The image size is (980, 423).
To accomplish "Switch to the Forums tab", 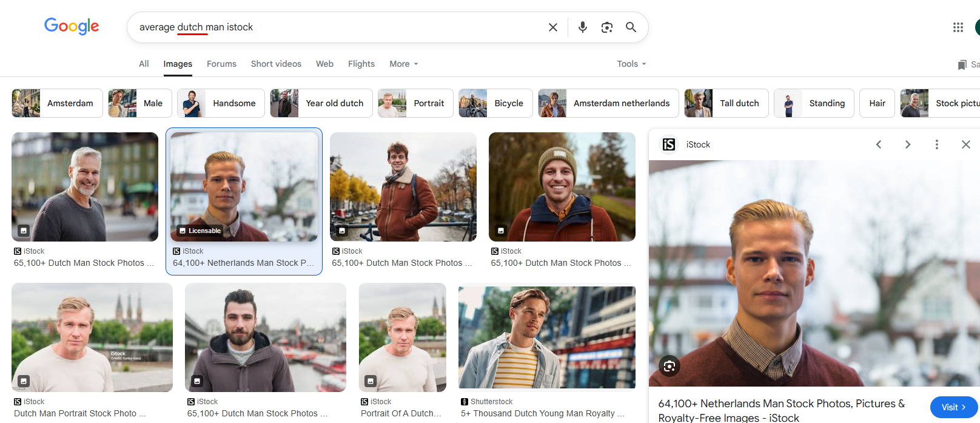I will (x=221, y=64).
